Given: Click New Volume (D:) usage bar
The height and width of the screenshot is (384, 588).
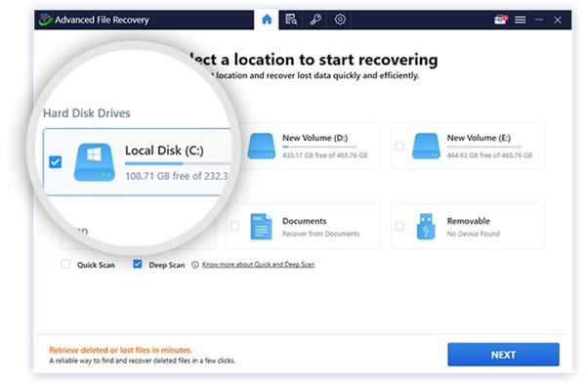Looking at the screenshot, I should (319, 147).
